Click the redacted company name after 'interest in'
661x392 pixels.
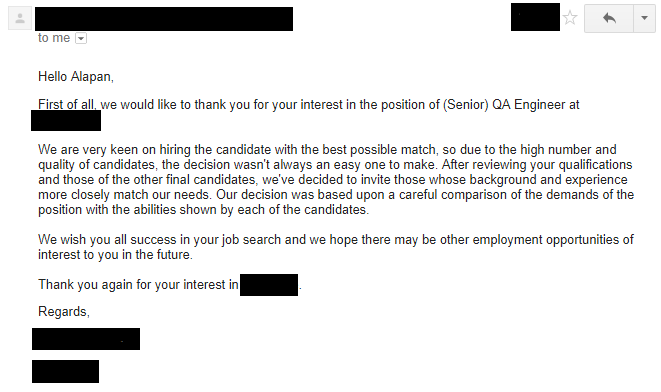coord(269,285)
